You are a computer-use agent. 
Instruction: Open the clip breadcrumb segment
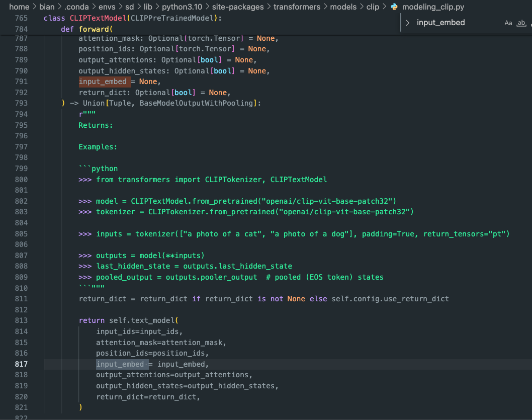point(373,7)
